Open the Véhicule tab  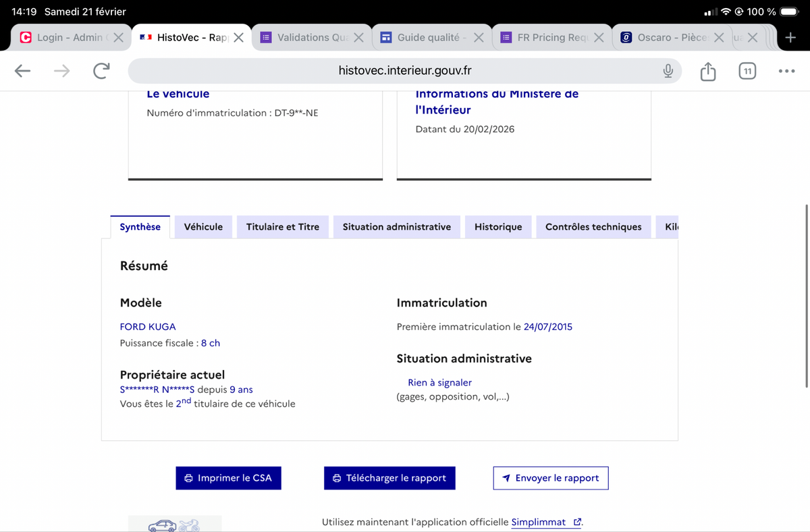(203, 227)
